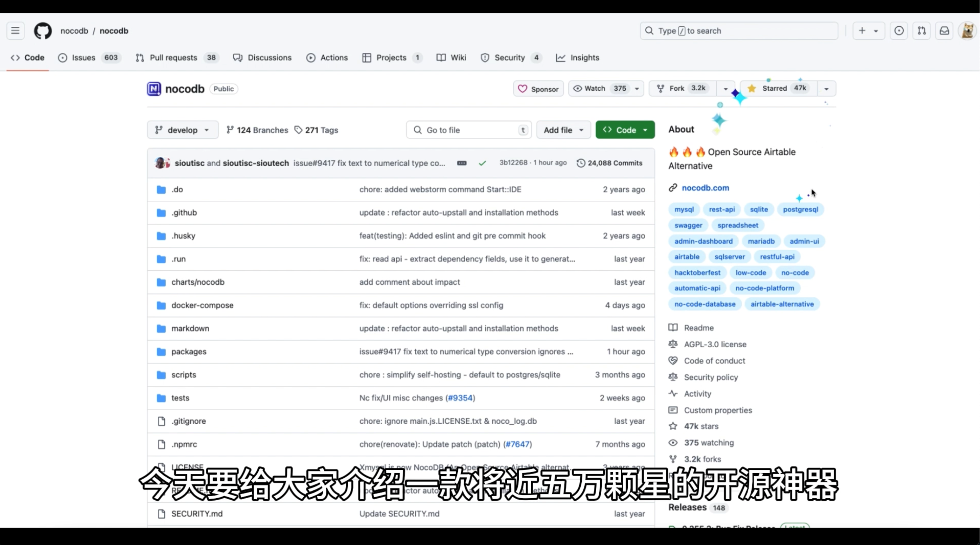Open the nocodb owner breadcrumb link
This screenshot has width=980, height=545.
coord(74,31)
